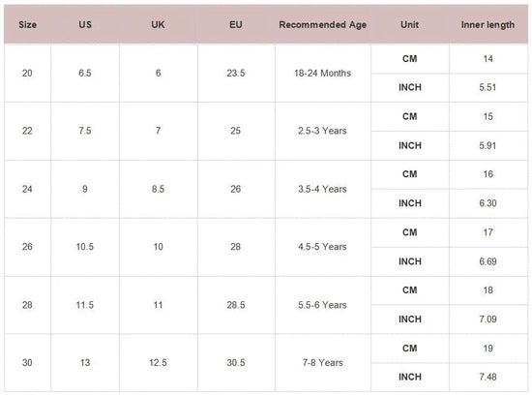Click the 18-24 Months age cell

[323, 73]
